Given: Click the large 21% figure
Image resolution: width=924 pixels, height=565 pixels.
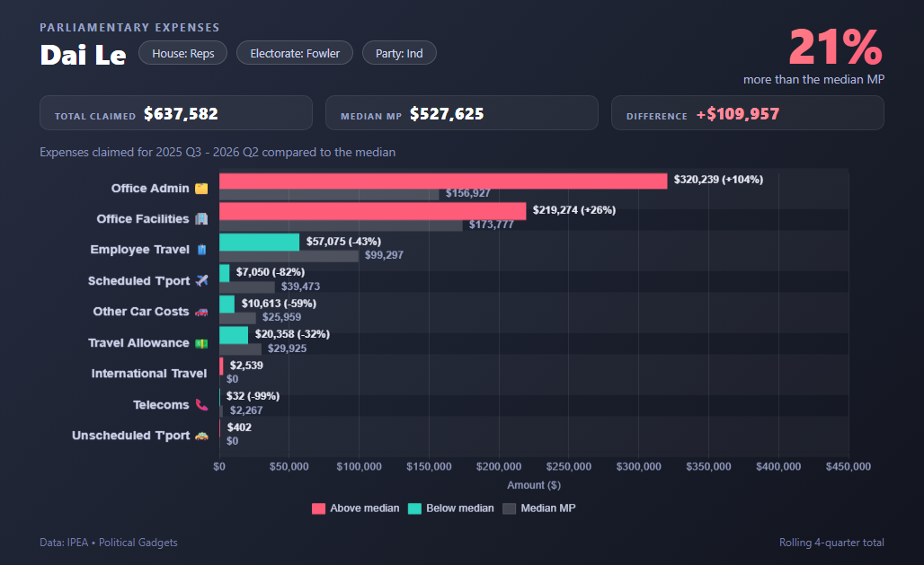Looking at the screenshot, I should pos(836,47).
